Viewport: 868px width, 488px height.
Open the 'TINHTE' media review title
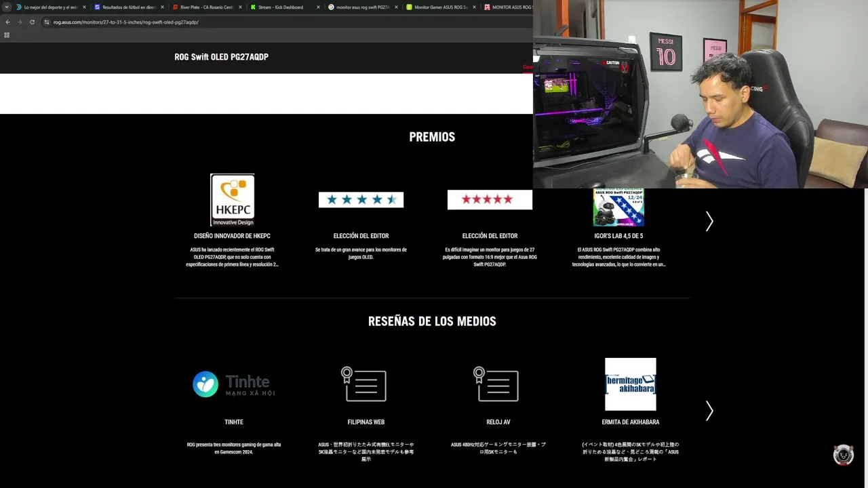(234, 422)
